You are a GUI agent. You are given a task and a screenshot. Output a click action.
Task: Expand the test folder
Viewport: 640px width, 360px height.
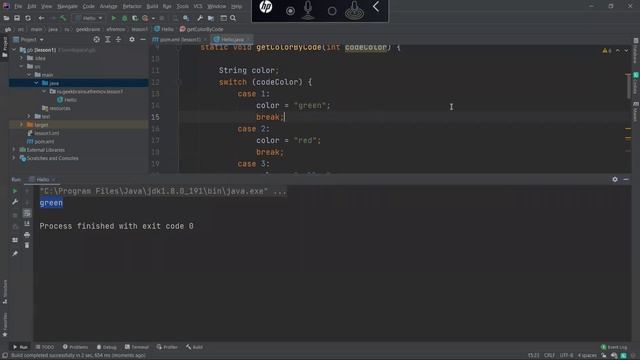pyautogui.click(x=29, y=116)
